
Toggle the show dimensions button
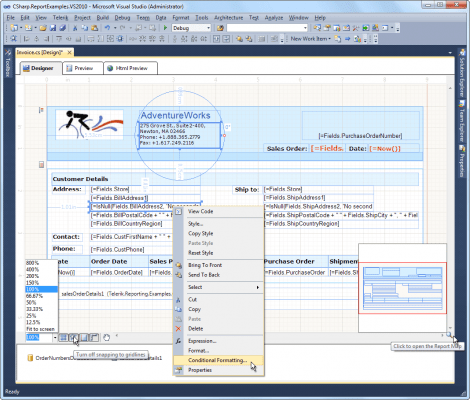click(84, 337)
